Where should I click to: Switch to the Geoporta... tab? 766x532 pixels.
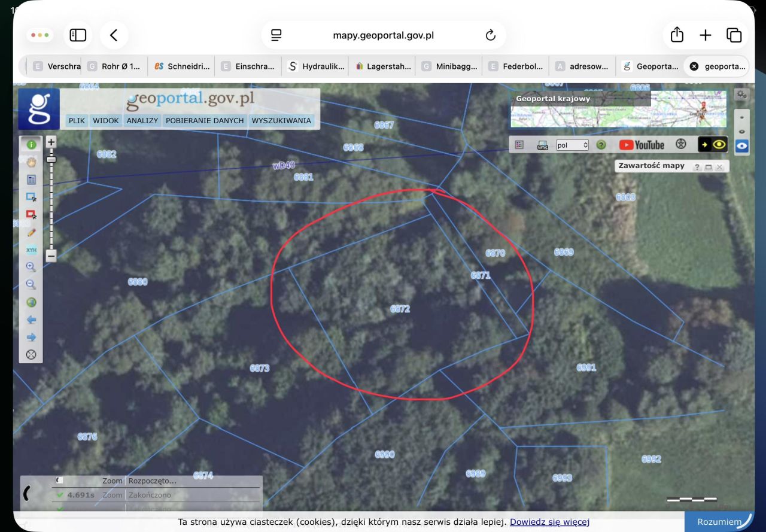pos(651,66)
